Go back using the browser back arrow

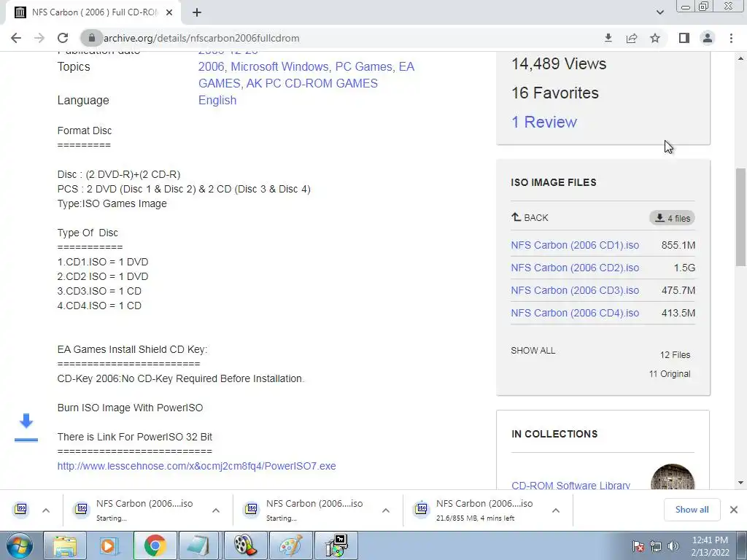tap(16, 38)
